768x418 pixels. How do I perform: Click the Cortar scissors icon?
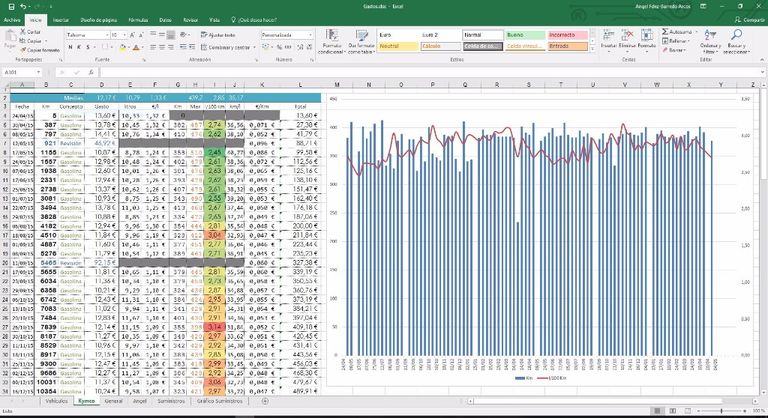coord(23,32)
